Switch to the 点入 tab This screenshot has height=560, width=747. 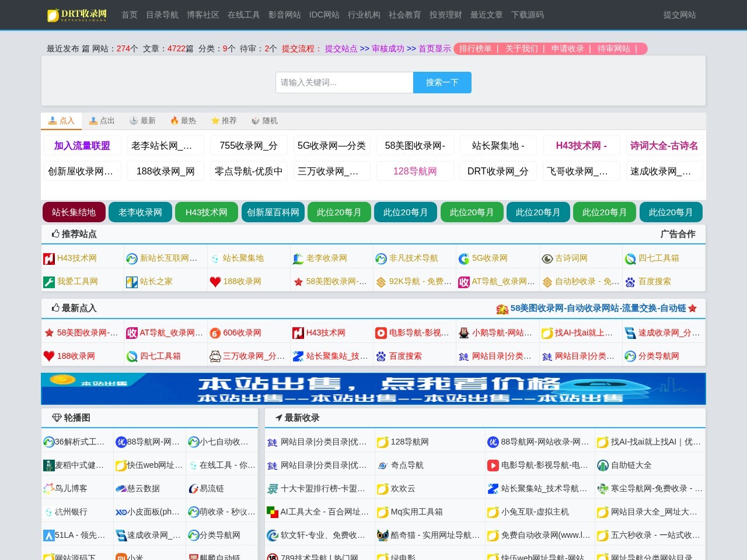(61, 121)
